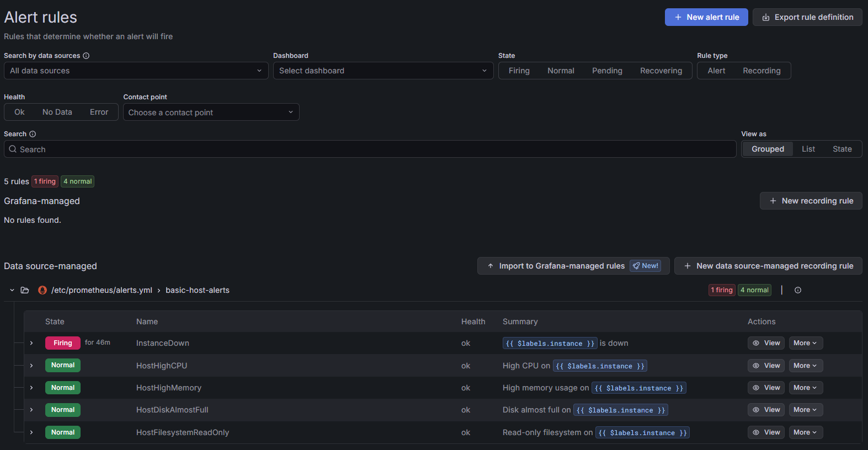Viewport: 868px width, 450px height.
Task: Select the Alert rule type
Action: pyautogui.click(x=716, y=71)
